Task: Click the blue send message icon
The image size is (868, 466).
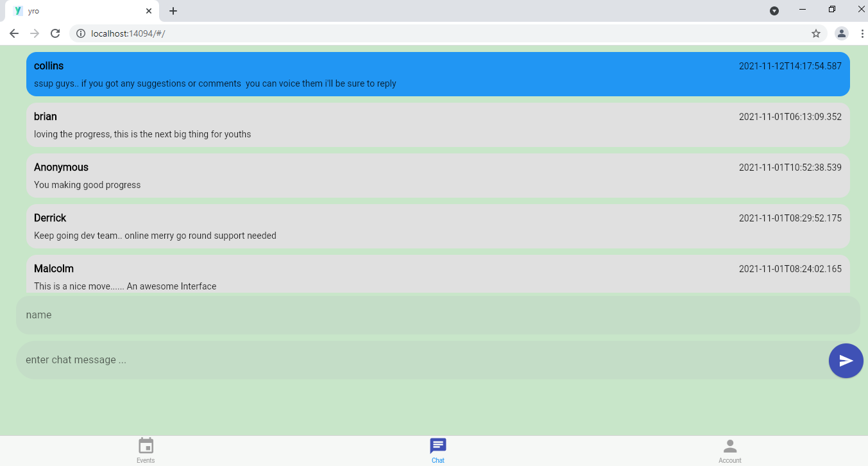Action: [846, 361]
